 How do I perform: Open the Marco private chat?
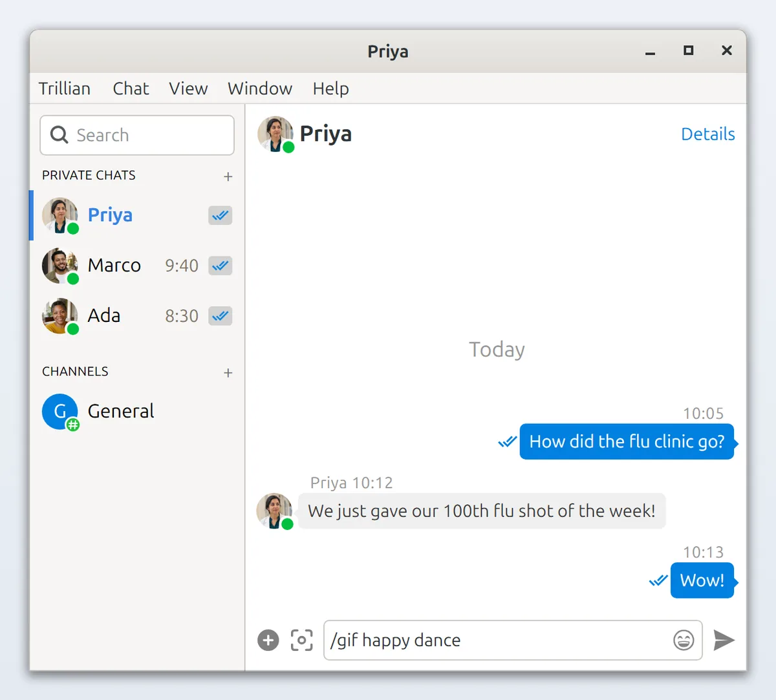[x=137, y=266]
